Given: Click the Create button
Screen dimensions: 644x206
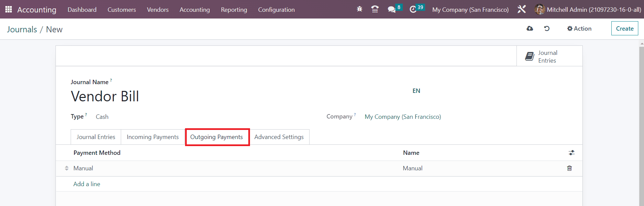Looking at the screenshot, I should pos(624,29).
